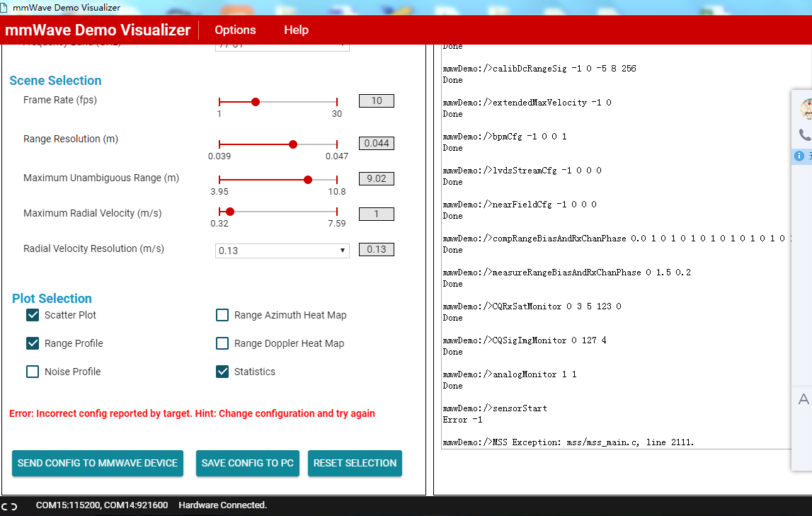Click the mmWave Demo Visualizer title
Image resolution: width=812 pixels, height=516 pixels.
[x=98, y=30]
